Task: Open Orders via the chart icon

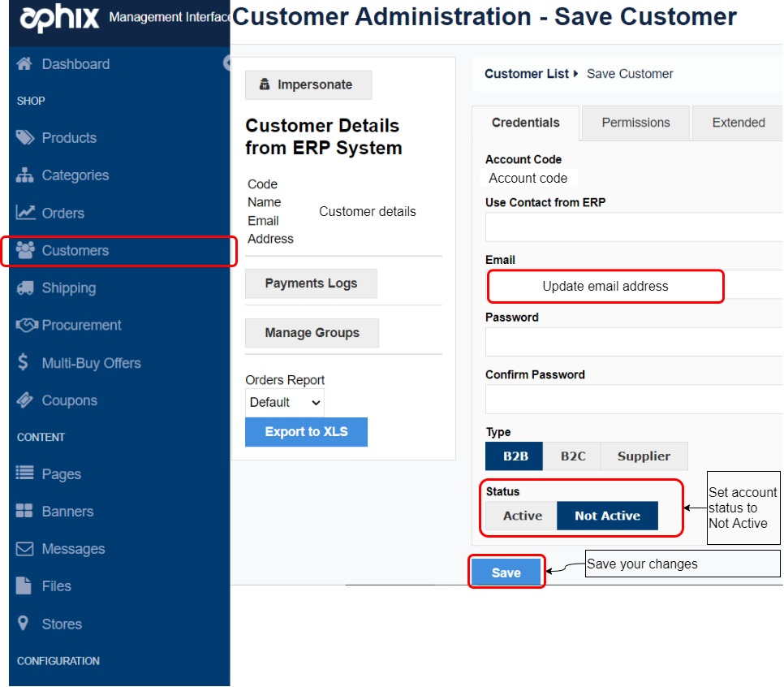Action: click(x=25, y=213)
